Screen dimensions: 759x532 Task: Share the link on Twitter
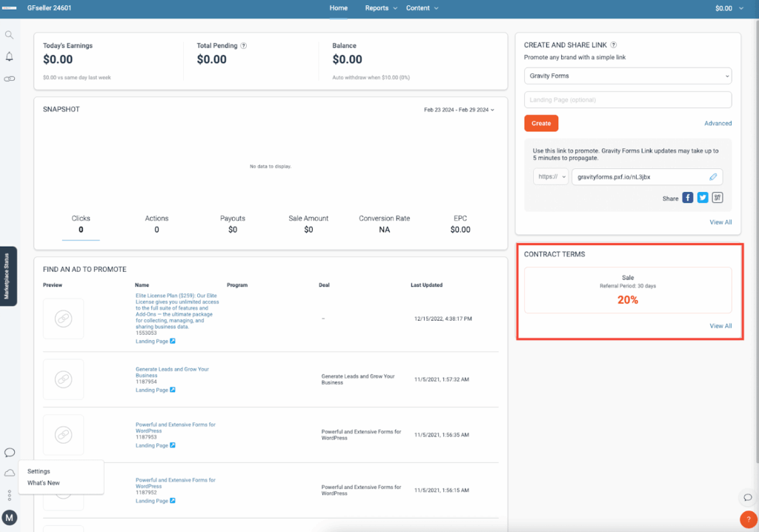pyautogui.click(x=703, y=198)
